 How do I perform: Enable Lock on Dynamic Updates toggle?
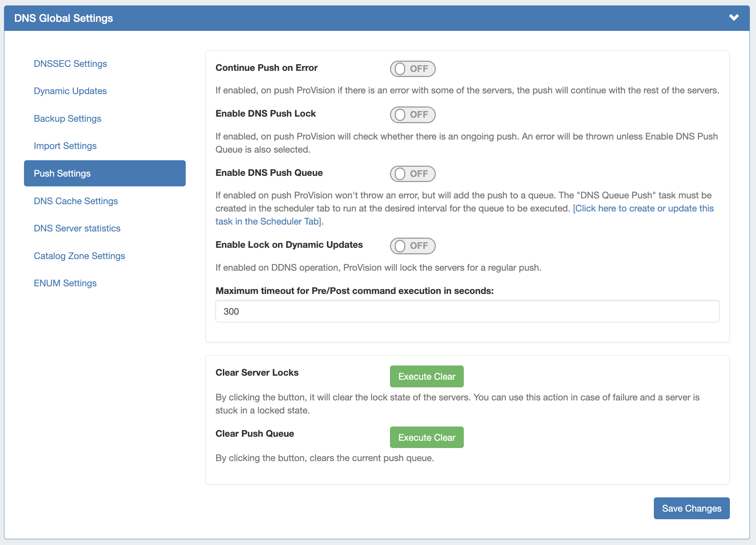(413, 246)
